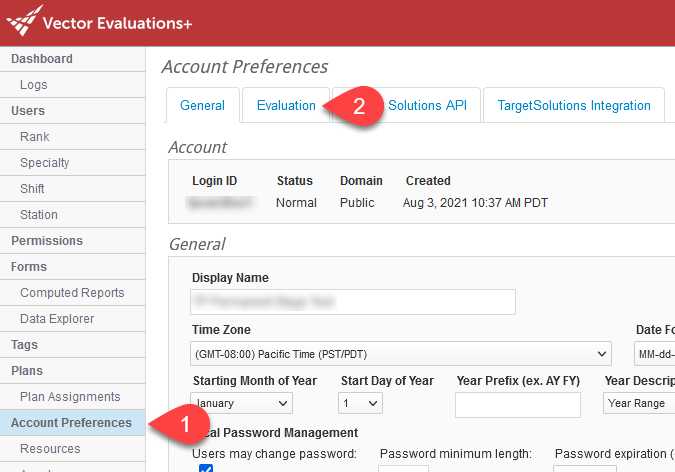This screenshot has width=675, height=472.
Task: Select Account Preferences in the sidebar
Action: [x=71, y=423]
